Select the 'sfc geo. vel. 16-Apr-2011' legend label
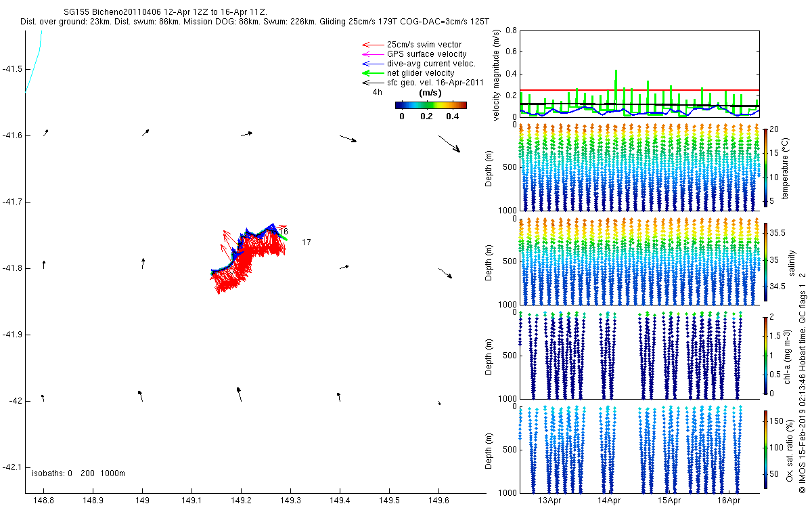This screenshot has width=812, height=508. coord(435,83)
